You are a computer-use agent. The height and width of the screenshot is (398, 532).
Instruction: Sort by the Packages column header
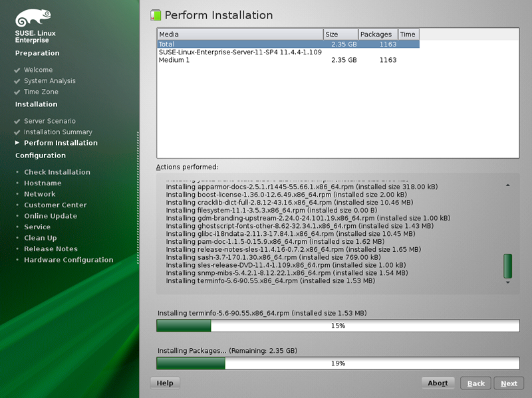[x=378, y=35]
